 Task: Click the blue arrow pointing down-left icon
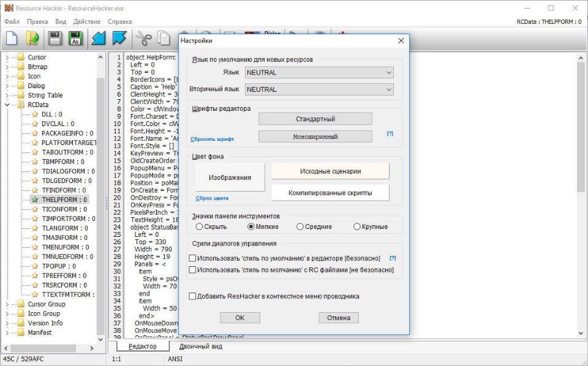coord(99,38)
